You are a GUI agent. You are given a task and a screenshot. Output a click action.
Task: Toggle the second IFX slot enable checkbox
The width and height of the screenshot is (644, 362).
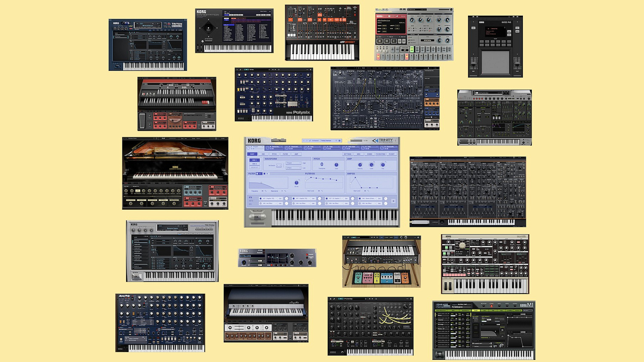click(293, 199)
